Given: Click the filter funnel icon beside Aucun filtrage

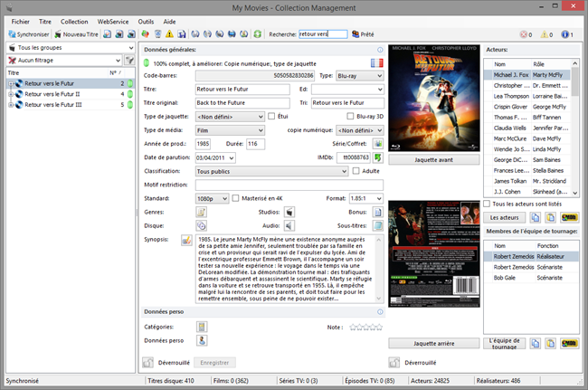Looking at the screenshot, I should tap(129, 60).
